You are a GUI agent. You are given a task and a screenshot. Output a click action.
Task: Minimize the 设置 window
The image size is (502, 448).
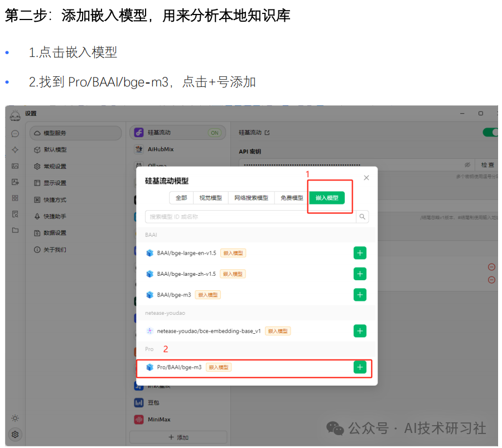pos(462,114)
